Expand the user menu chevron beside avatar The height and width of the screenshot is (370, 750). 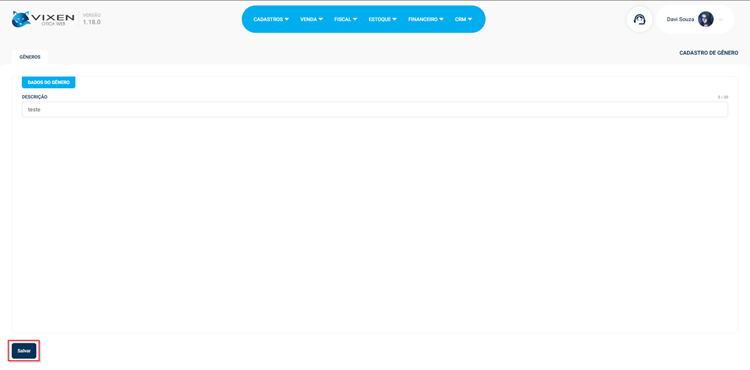[720, 20]
